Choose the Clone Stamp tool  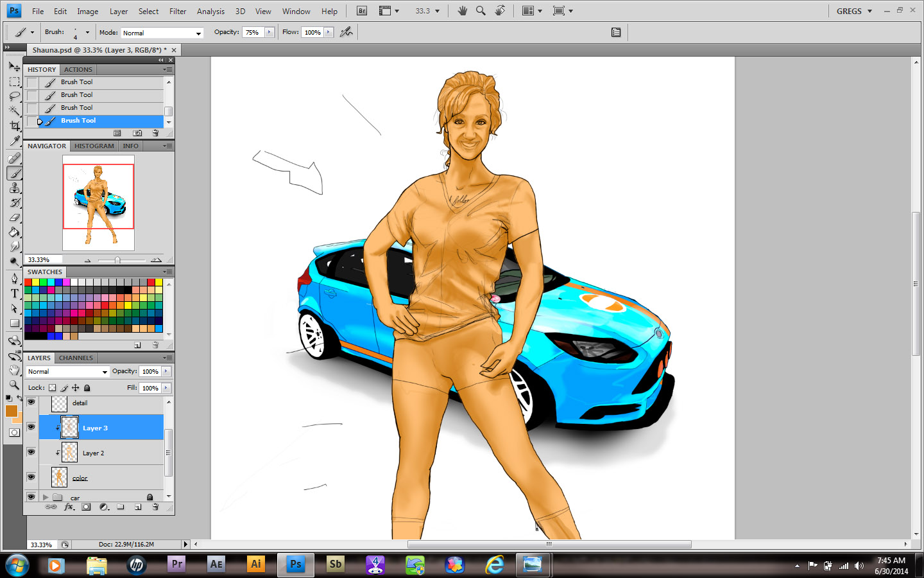click(x=14, y=188)
